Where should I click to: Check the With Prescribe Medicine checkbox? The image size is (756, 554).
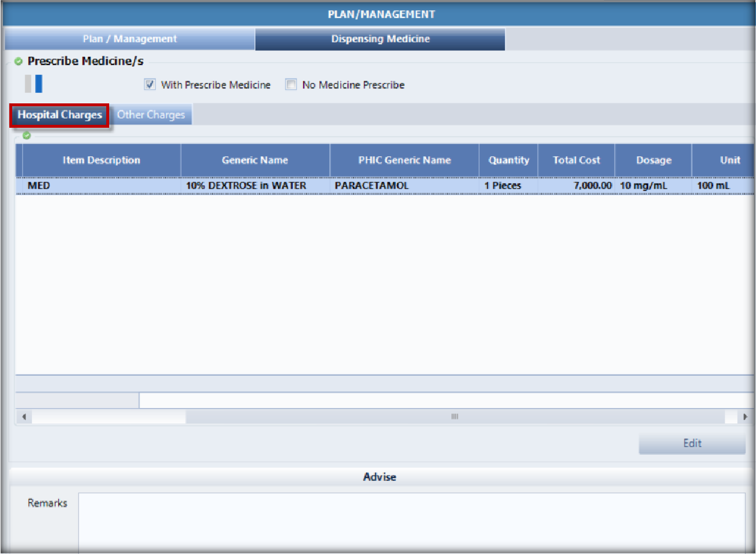150,85
